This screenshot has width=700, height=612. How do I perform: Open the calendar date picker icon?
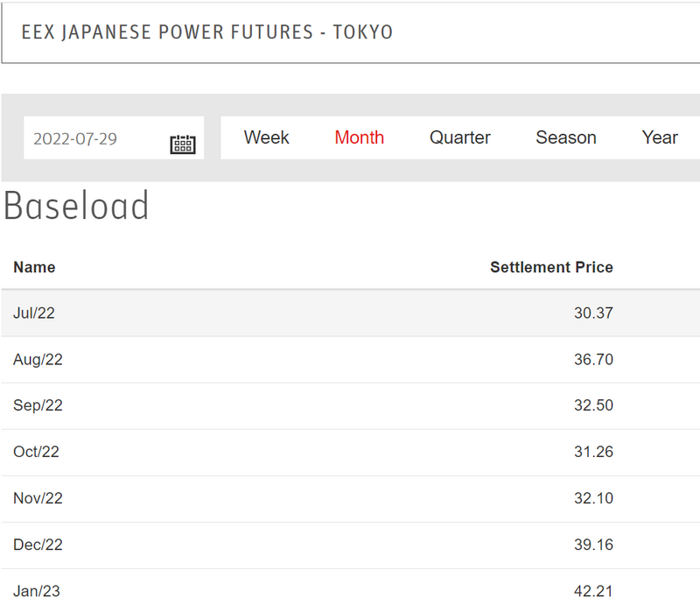point(182,144)
